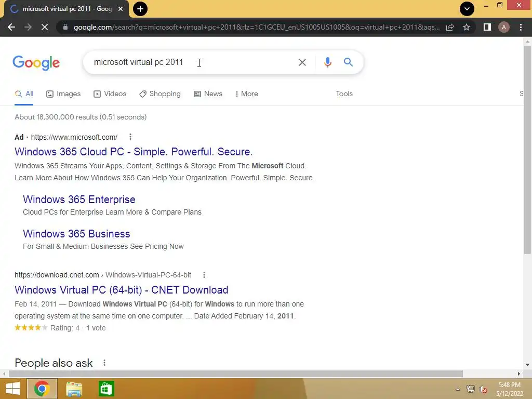Click the padlock site info icon

(x=65, y=27)
